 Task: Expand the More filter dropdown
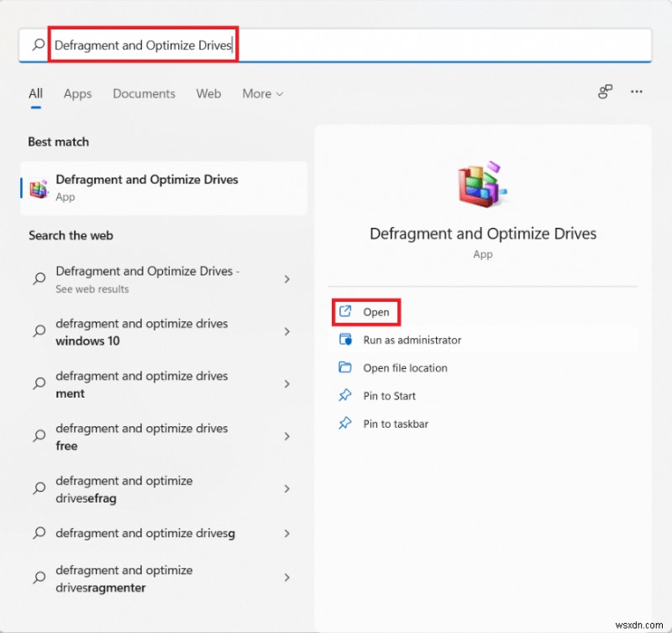(x=262, y=93)
